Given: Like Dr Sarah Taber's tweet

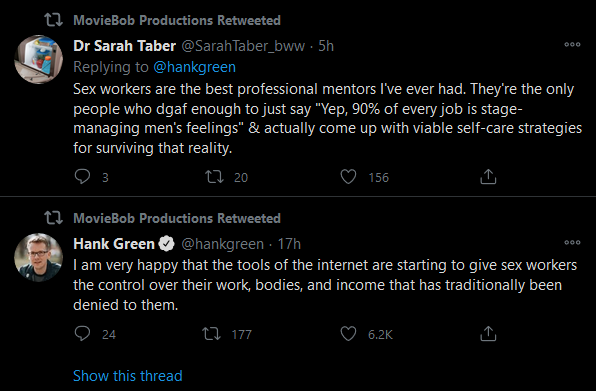Looking at the screenshot, I should pos(348,177).
